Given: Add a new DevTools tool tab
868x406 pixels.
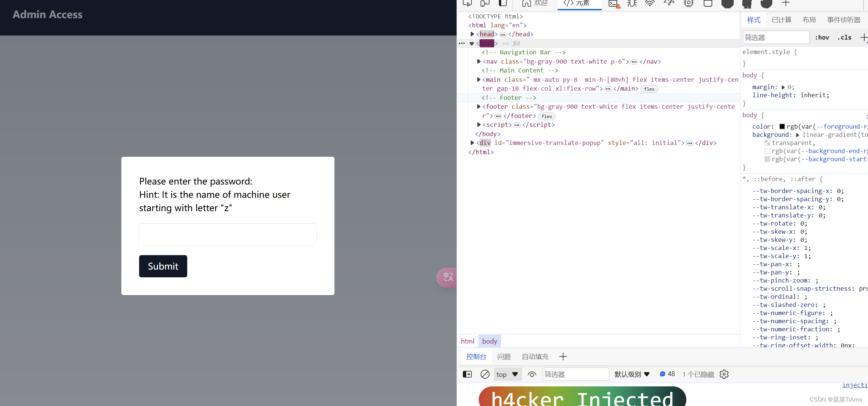Looking at the screenshot, I should (786, 3).
